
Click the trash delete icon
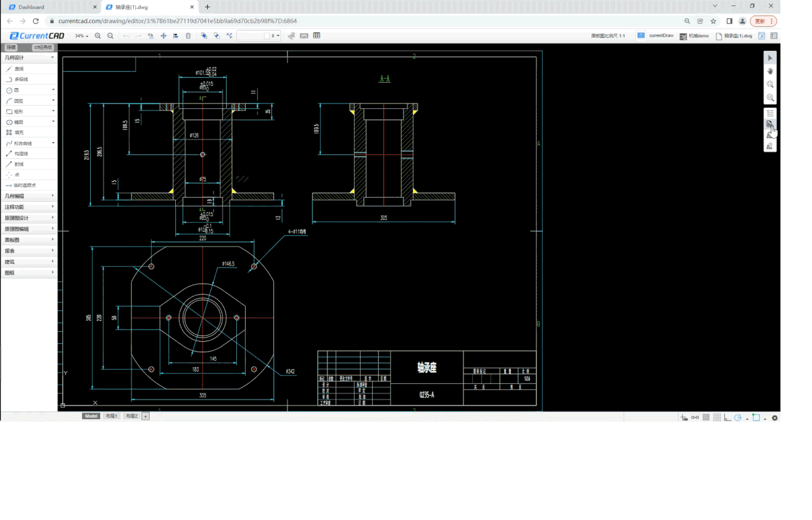pos(188,36)
